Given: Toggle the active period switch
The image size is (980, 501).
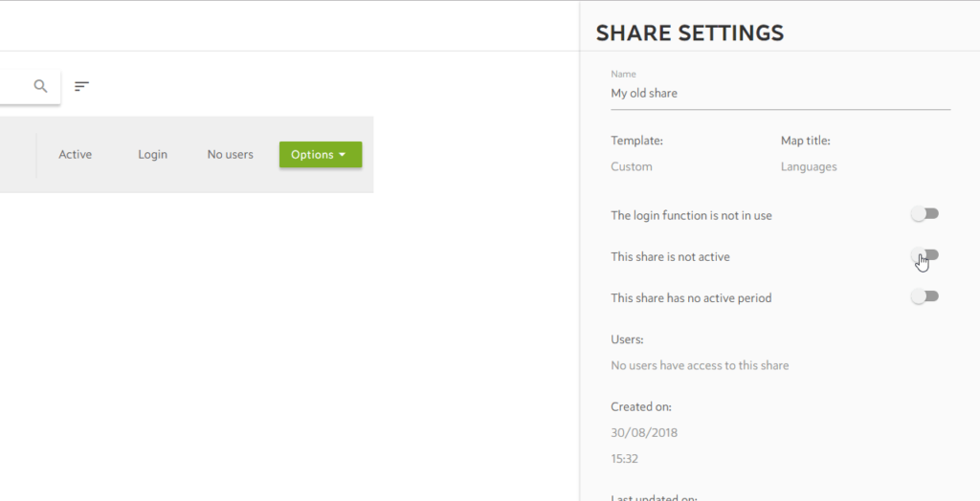Looking at the screenshot, I should coord(924,296).
